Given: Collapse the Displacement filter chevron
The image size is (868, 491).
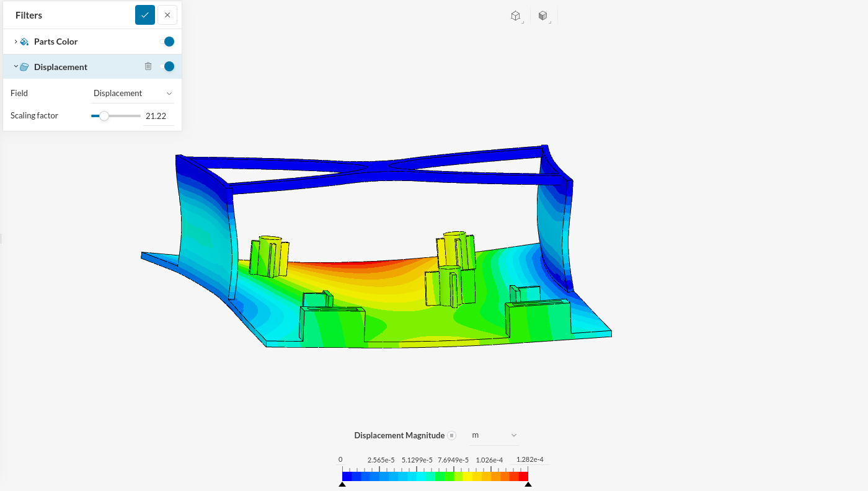Looking at the screenshot, I should pos(15,66).
